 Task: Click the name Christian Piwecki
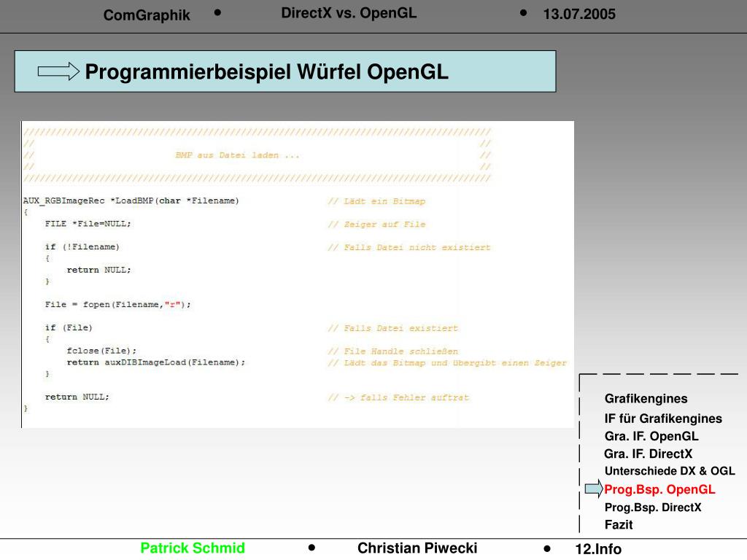click(x=417, y=548)
